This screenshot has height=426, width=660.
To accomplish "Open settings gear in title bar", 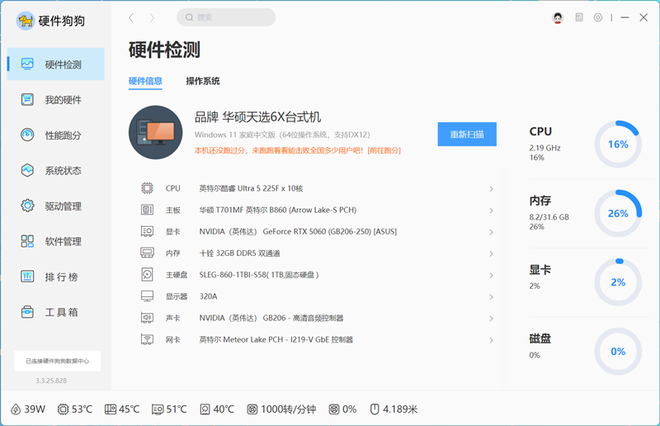I will 598,17.
